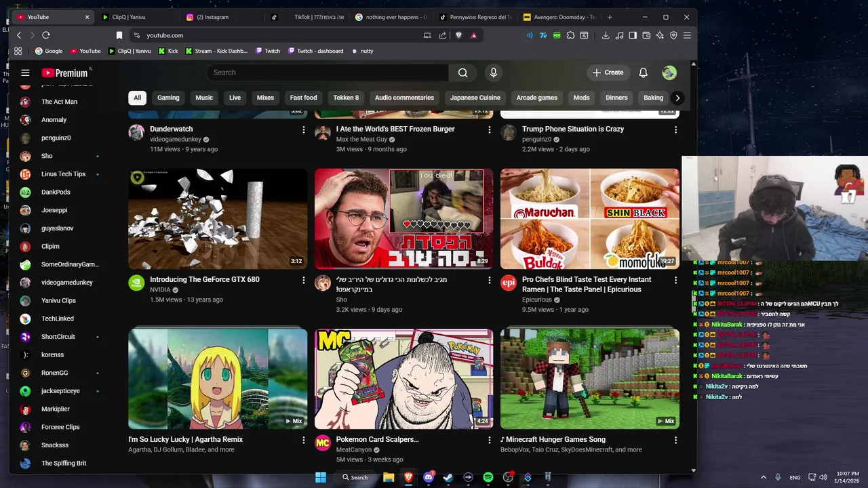Image resolution: width=868 pixels, height=488 pixels.
Task: Open the extensions puzzle icon
Action: coord(570,35)
